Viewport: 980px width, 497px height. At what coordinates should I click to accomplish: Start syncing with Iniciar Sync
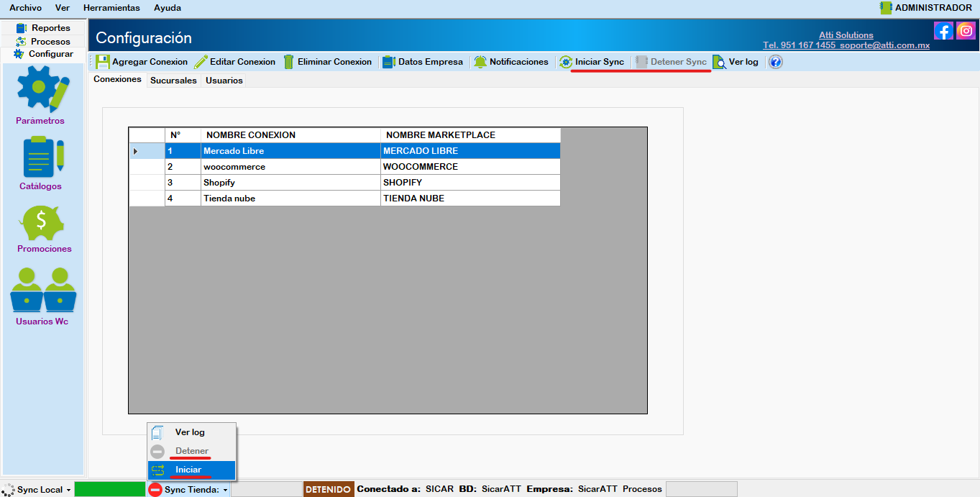click(592, 62)
